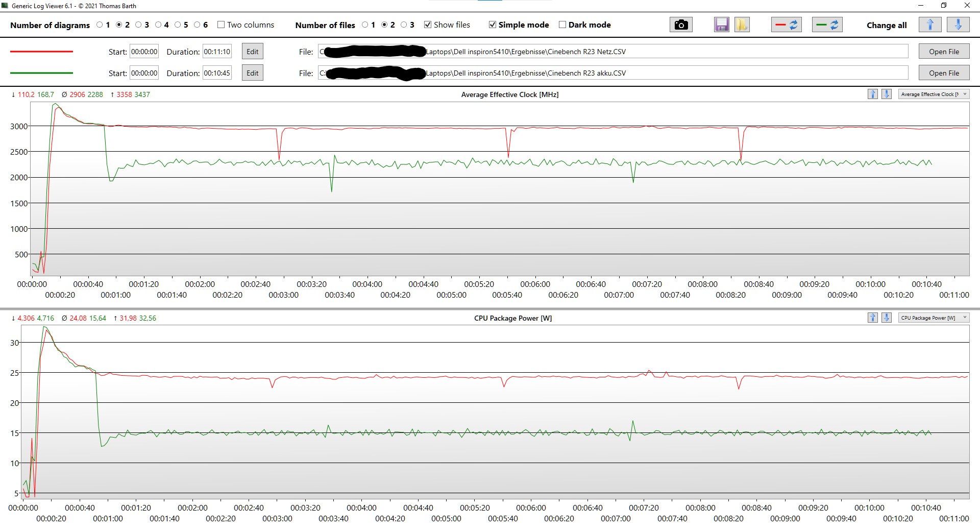Screen dimensions: 980x531
Task: Click the Change all up arrow
Action: [930, 25]
